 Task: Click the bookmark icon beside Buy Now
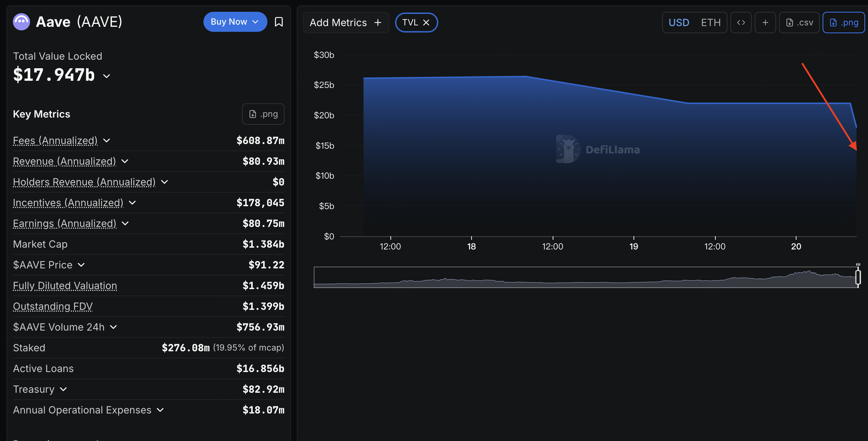click(x=278, y=22)
